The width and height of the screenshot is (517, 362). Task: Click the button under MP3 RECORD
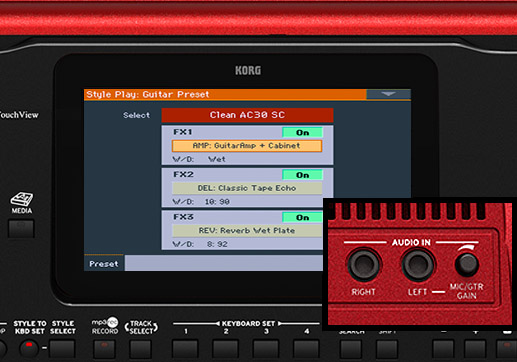[104, 349]
